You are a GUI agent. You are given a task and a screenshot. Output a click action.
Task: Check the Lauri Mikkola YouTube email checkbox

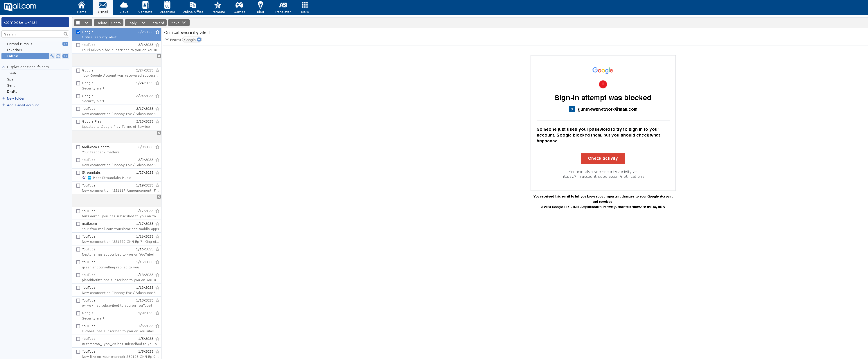click(78, 45)
